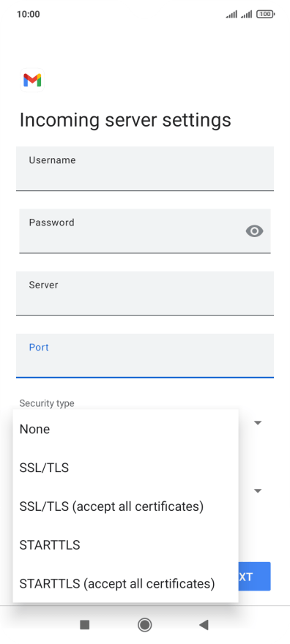Viewport: 290px width, 644px height.
Task: Focus the Server input field
Action: click(x=145, y=293)
